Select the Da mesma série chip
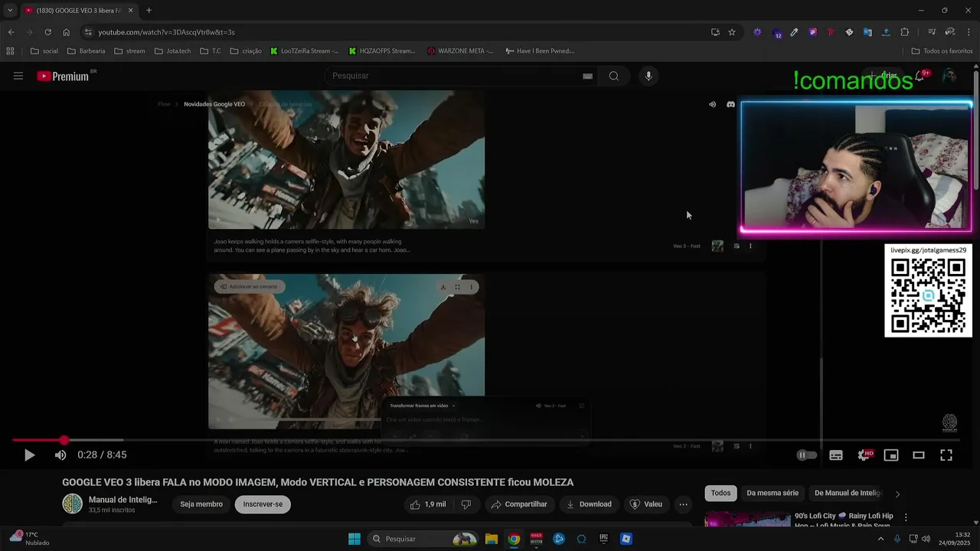 (x=772, y=494)
